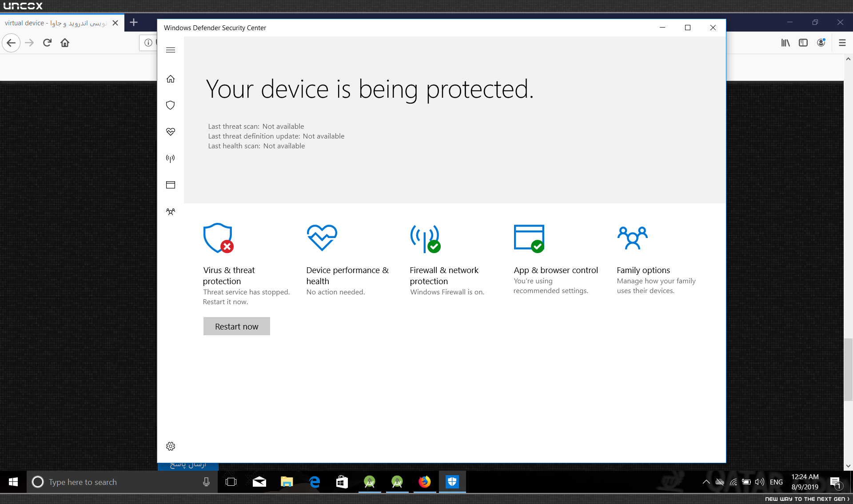The width and height of the screenshot is (853, 504).
Task: Open Microsoft Edge on taskbar
Action: 315,482
